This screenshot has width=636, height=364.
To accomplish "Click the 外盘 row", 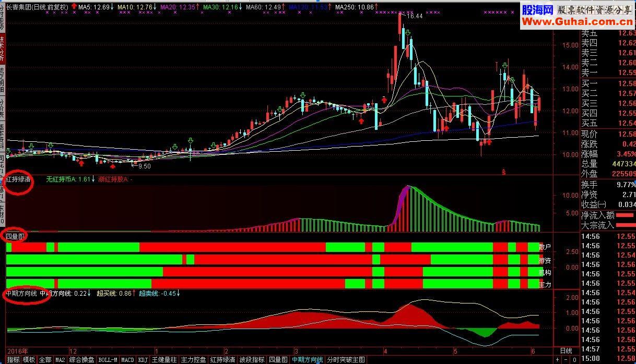I will coord(608,174).
